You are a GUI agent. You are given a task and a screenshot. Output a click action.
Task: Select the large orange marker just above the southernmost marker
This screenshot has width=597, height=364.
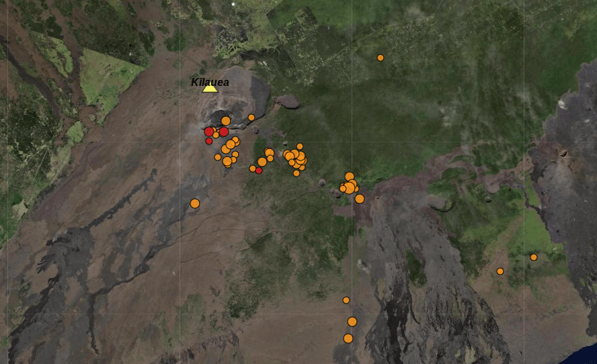click(352, 322)
